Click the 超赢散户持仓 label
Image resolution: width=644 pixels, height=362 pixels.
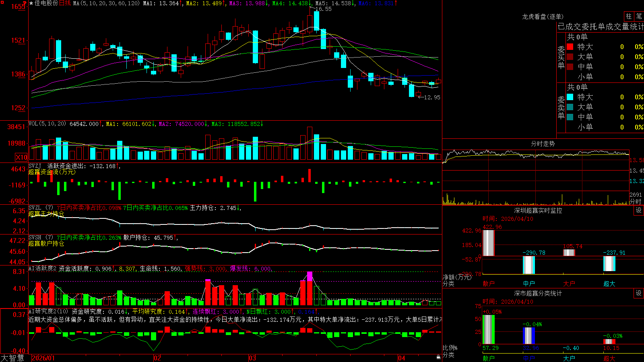(x=46, y=243)
